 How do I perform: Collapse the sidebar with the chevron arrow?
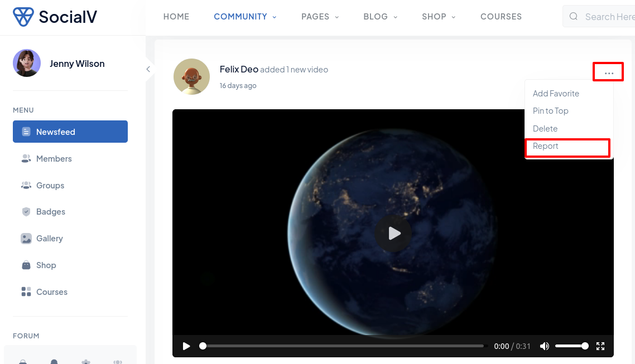click(148, 69)
